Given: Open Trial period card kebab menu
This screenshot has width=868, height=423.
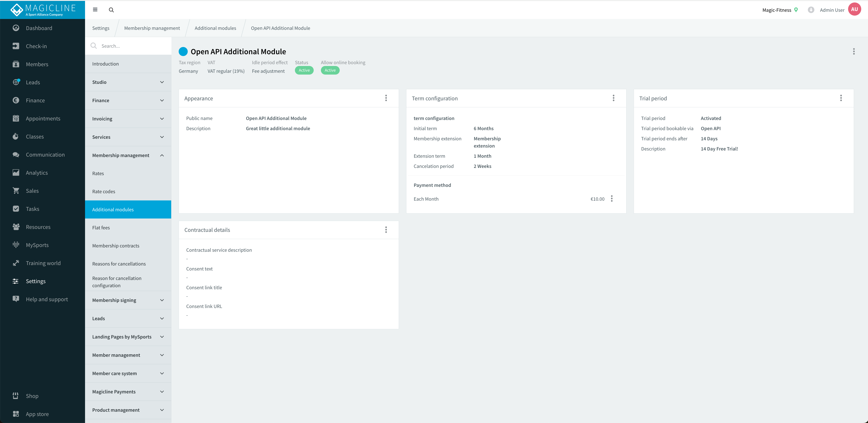Looking at the screenshot, I should [841, 98].
